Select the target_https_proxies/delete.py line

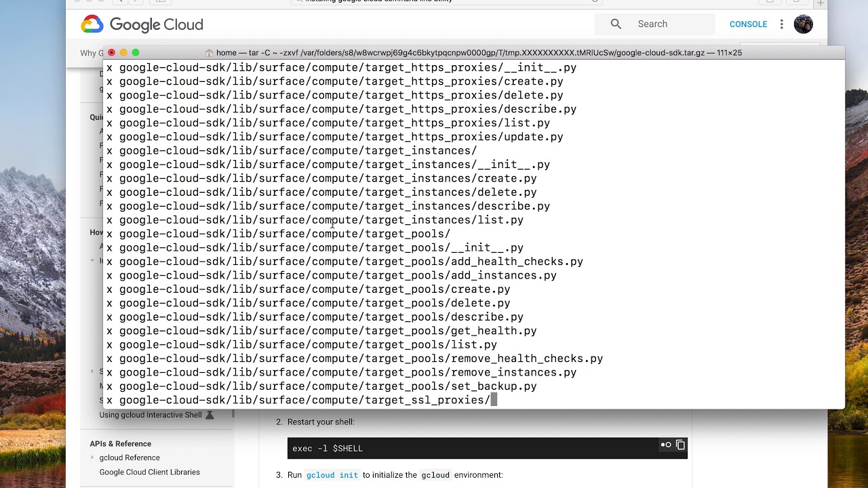334,96
